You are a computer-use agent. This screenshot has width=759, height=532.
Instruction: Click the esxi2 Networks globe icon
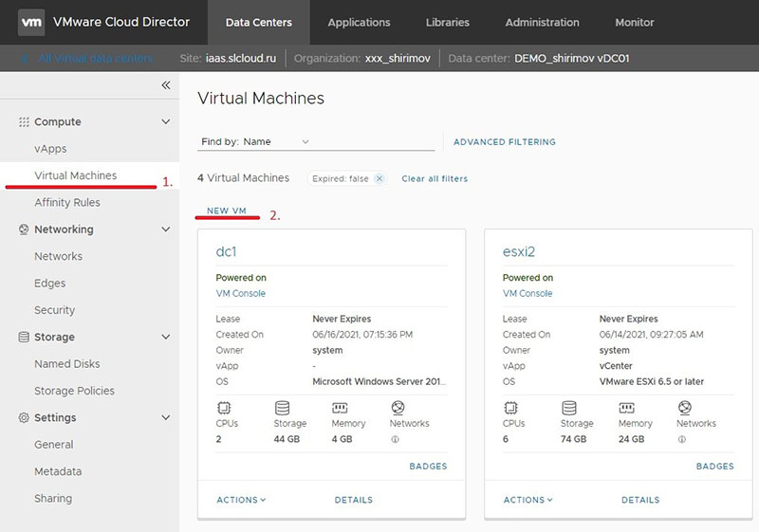click(x=685, y=408)
